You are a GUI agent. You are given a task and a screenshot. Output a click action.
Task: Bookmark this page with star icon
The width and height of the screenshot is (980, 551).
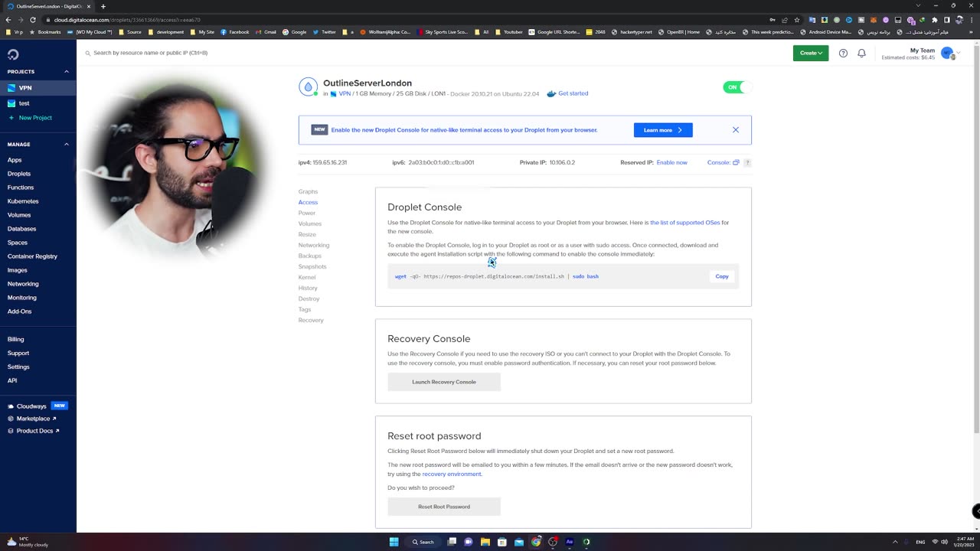coord(796,20)
